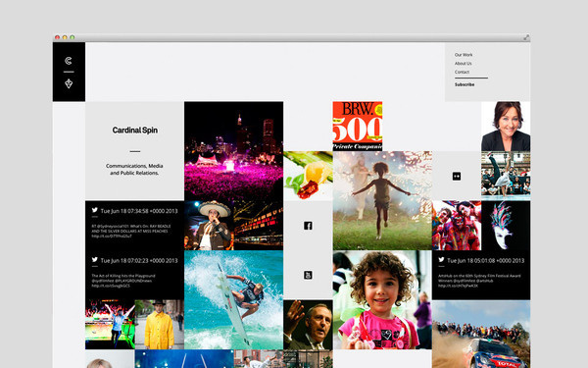588x368 pixels.
Task: Open the Our Work menu item
Action: tap(464, 55)
